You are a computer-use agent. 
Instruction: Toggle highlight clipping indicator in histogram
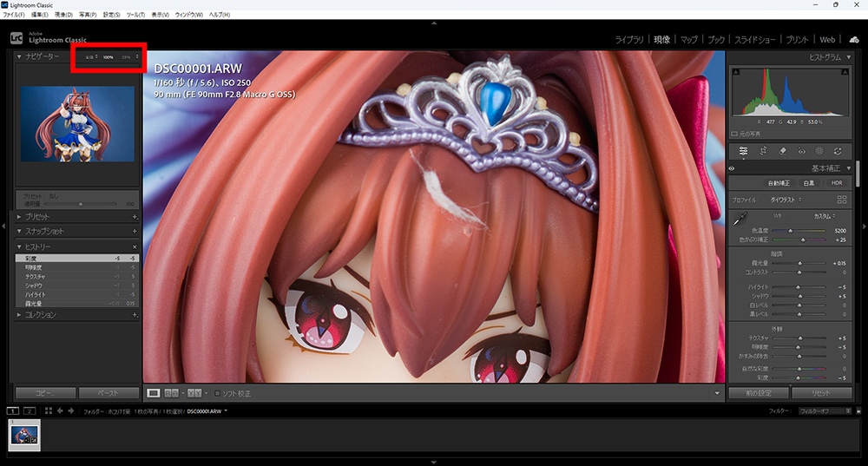click(x=845, y=72)
